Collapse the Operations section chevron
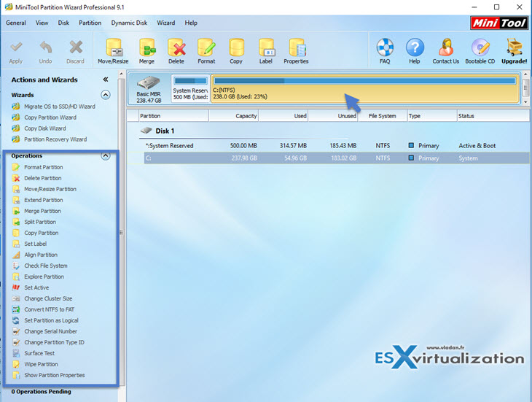Screen dimensions: 532x402 click(106, 156)
